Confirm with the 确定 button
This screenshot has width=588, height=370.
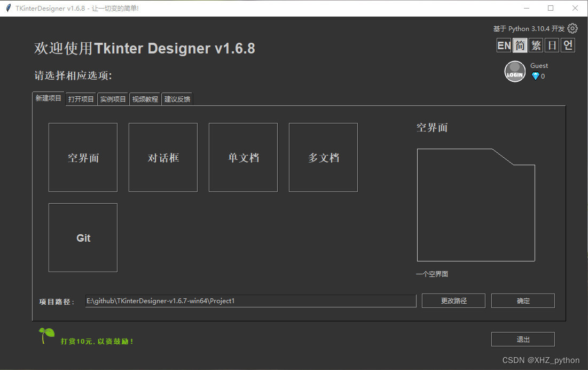523,301
